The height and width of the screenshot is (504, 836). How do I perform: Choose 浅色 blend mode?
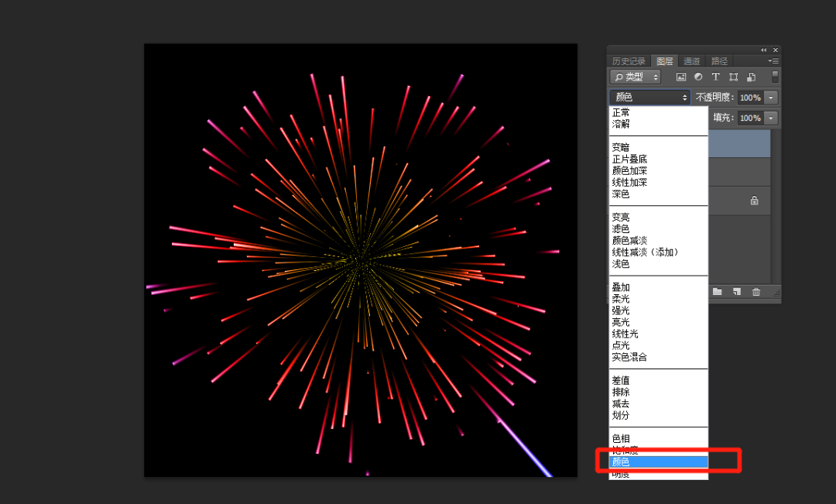(x=659, y=264)
